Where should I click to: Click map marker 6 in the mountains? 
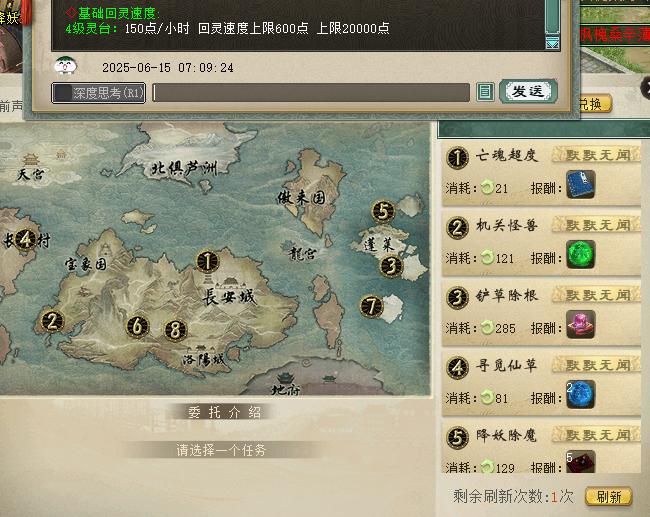click(137, 326)
